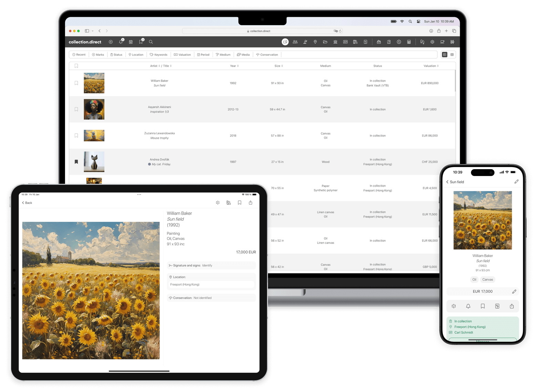The image size is (551, 392).
Task: Select the Keywords filter tab
Action: 158,55
